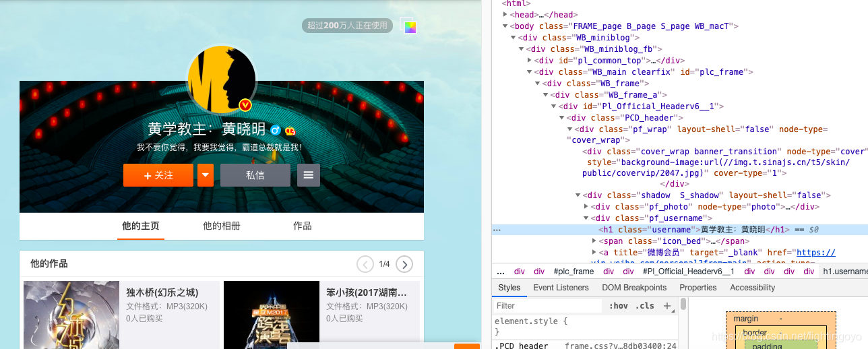Image resolution: width=868 pixels, height=349 pixels.
Task: Select h1.username in the breadcrumb
Action: (844, 272)
